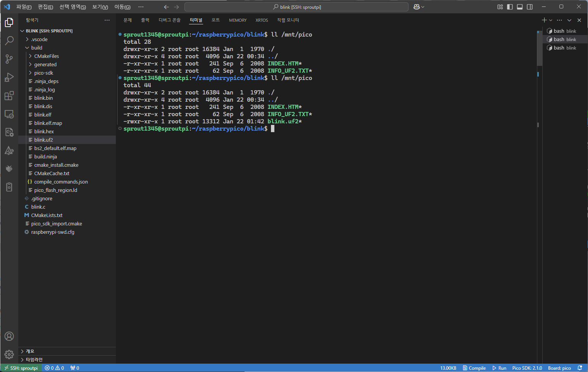The height and width of the screenshot is (372, 588).
Task: Open the Search view icon
Action: [x=9, y=40]
